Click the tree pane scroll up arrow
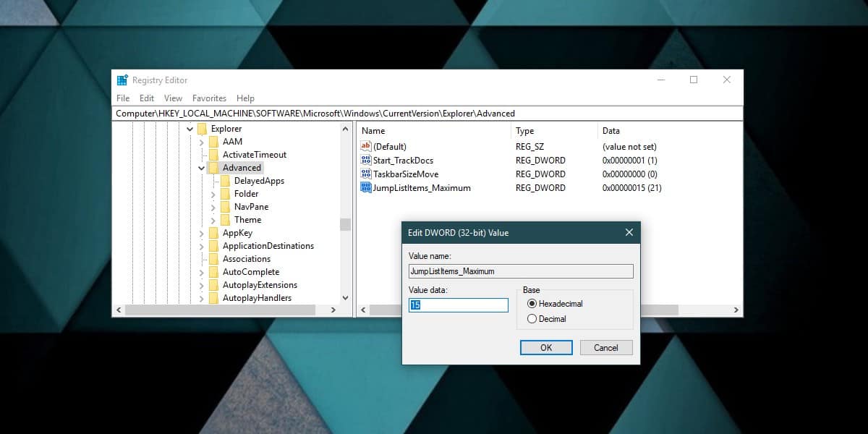 pyautogui.click(x=345, y=129)
